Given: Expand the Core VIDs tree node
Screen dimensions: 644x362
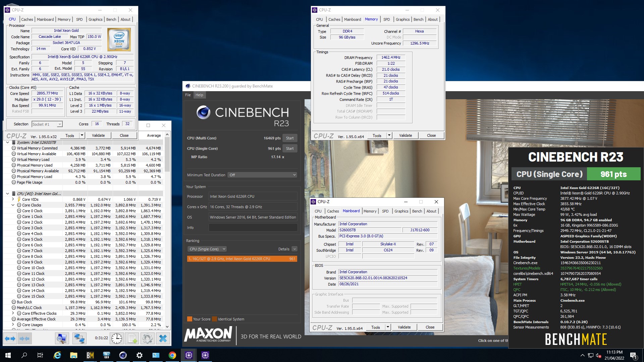Looking at the screenshot, I should [x=13, y=199].
